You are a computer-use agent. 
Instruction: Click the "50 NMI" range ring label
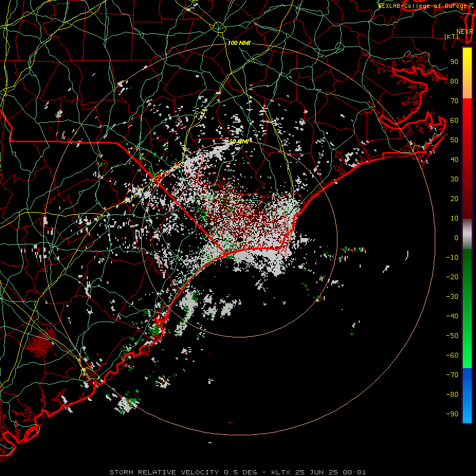(x=239, y=141)
